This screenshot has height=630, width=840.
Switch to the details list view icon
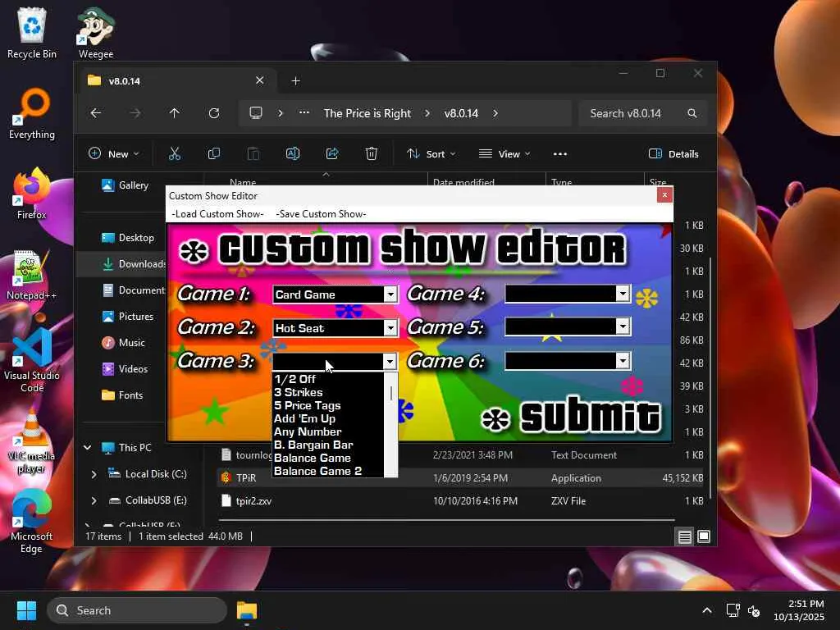(x=685, y=536)
